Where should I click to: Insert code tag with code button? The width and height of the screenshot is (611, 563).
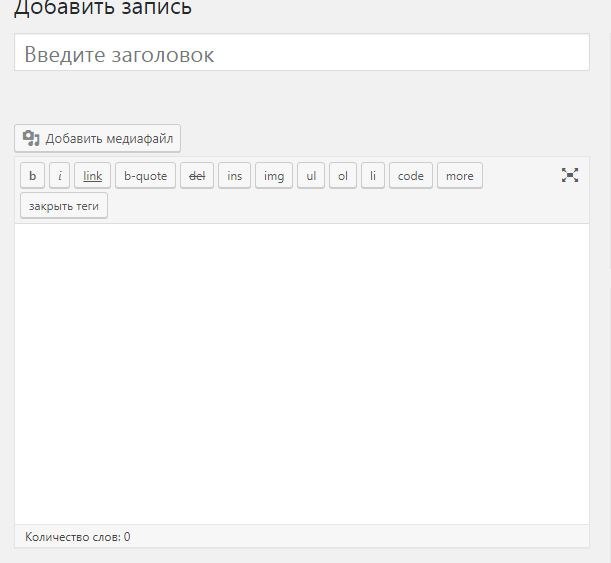point(411,176)
